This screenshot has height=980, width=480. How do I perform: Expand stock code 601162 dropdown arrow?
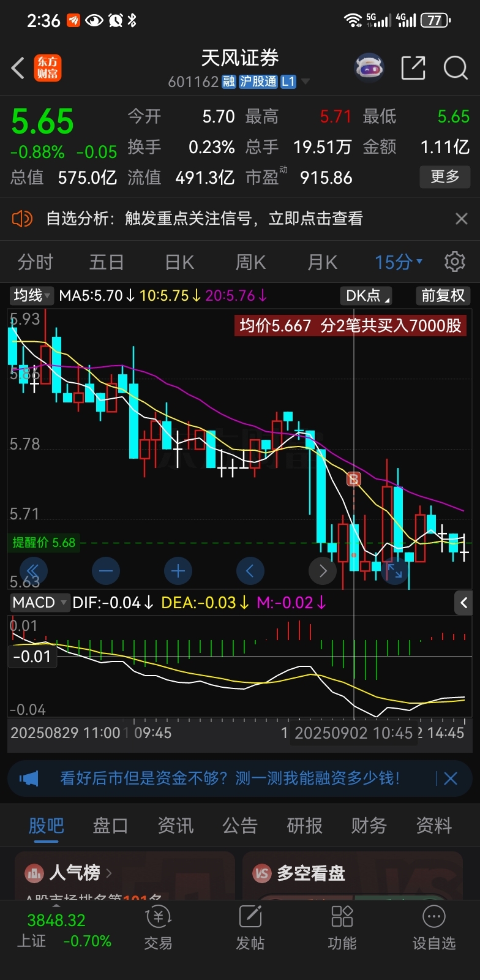click(305, 81)
